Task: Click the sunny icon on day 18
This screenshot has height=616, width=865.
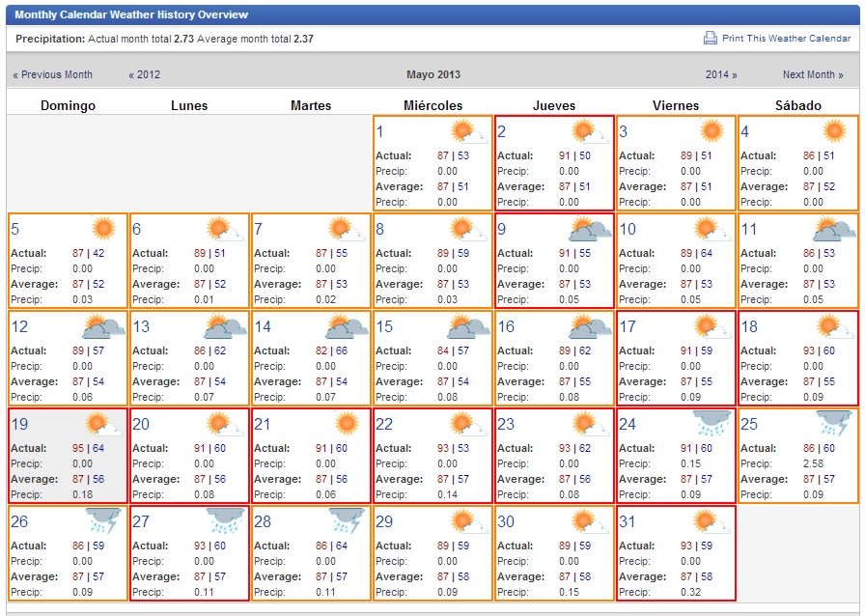Action: (833, 326)
